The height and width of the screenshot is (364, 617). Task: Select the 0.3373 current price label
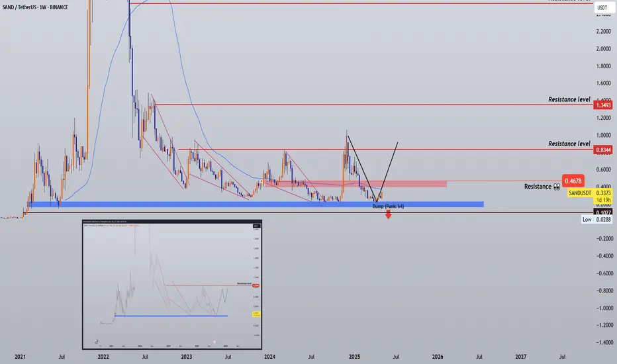click(x=603, y=193)
